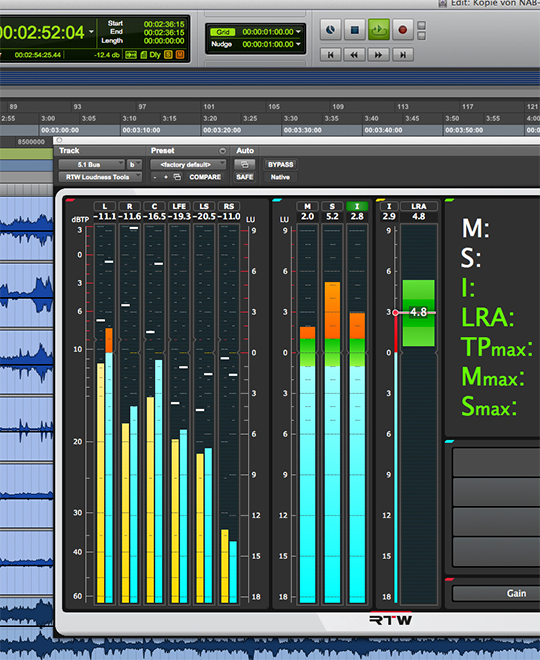Click the COMPARE button
Image resolution: width=540 pixels, height=660 pixels.
pos(205,177)
